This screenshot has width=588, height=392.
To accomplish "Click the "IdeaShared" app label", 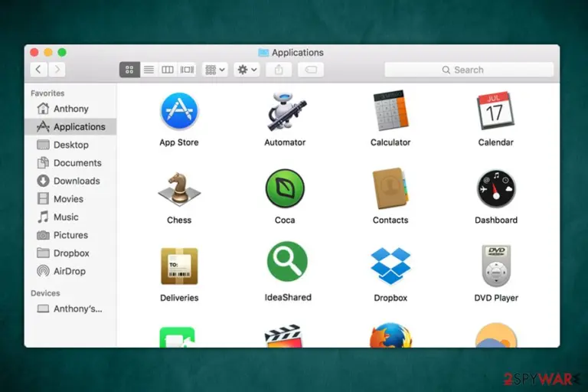I will [x=288, y=298].
